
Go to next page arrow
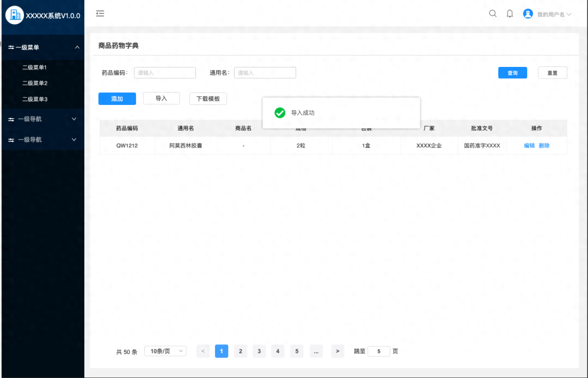pos(338,351)
